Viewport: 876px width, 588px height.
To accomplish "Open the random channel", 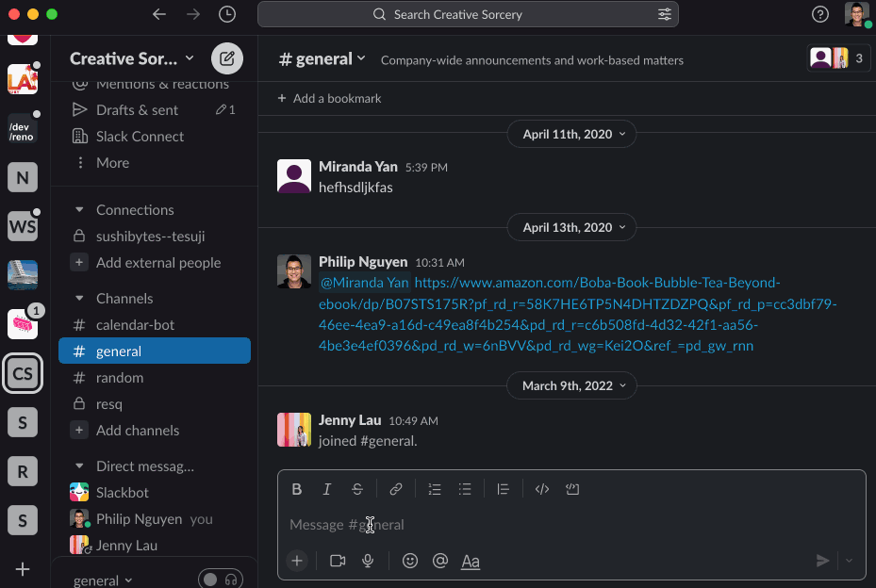I will pos(120,378).
